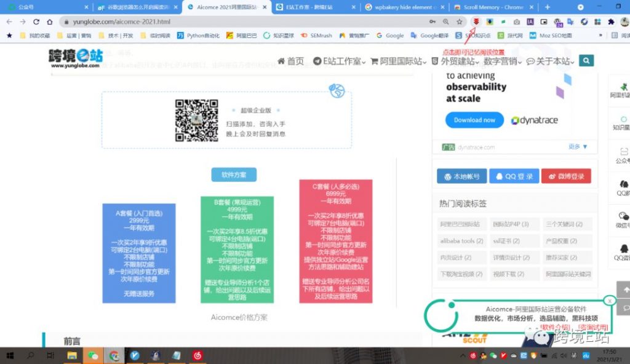The image size is (630, 364).
Task: Switch to the wpbakery hide element tab
Action: [405, 7]
